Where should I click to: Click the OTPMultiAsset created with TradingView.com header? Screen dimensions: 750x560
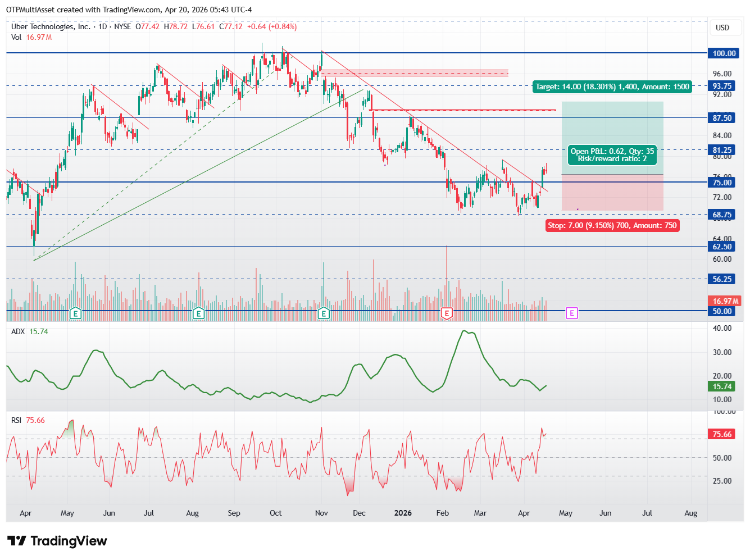[x=129, y=10]
